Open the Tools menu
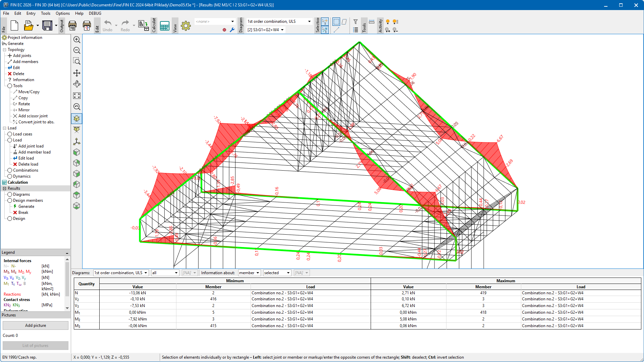Screen dimensions: 644x362 coord(45,13)
